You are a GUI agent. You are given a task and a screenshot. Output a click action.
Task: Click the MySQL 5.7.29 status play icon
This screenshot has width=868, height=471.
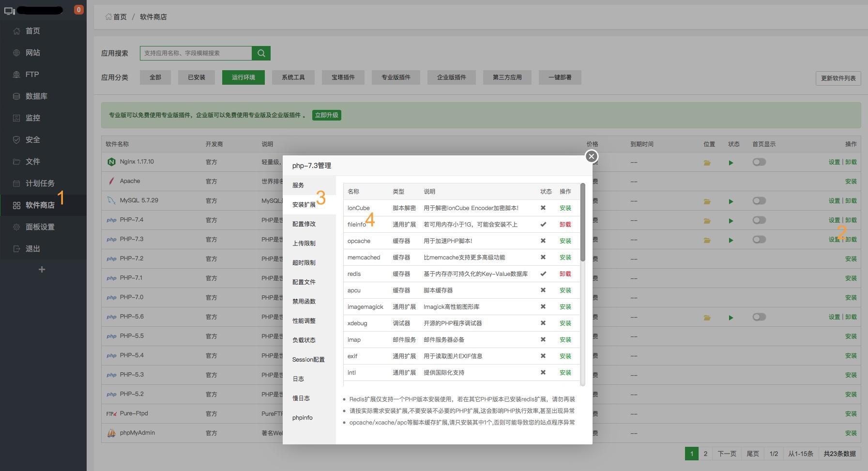pyautogui.click(x=731, y=201)
